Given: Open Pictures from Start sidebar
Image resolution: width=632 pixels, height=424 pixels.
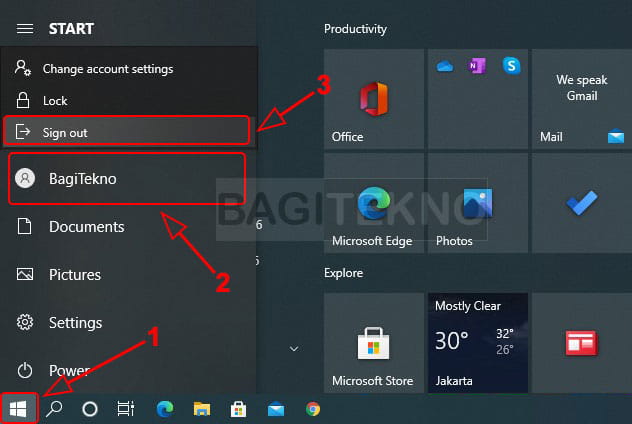Looking at the screenshot, I should (127, 274).
